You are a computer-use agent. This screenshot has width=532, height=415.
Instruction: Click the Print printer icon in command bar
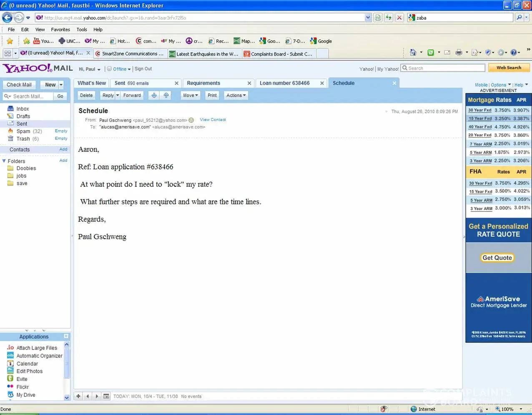(x=459, y=53)
